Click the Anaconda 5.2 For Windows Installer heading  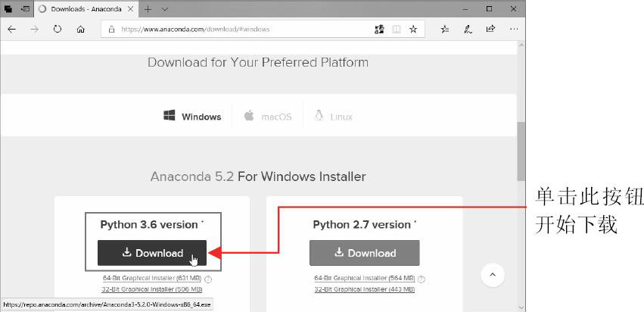click(258, 176)
